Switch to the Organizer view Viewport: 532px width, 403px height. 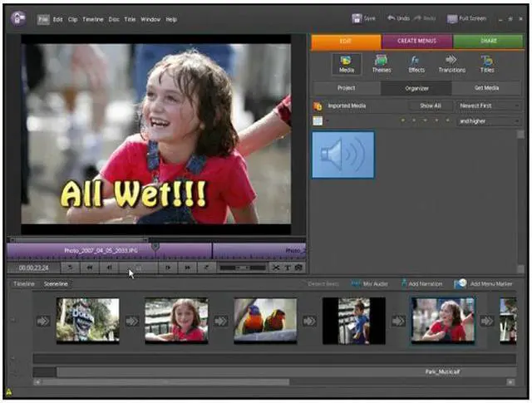point(416,88)
